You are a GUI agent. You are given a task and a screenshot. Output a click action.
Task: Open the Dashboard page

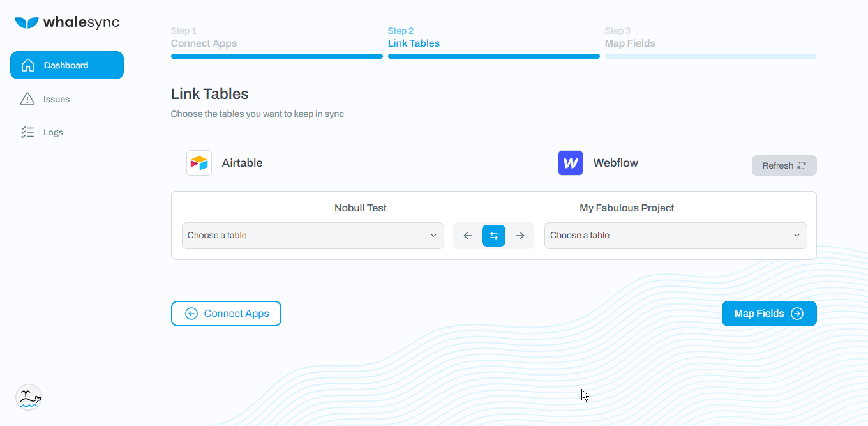[67, 65]
